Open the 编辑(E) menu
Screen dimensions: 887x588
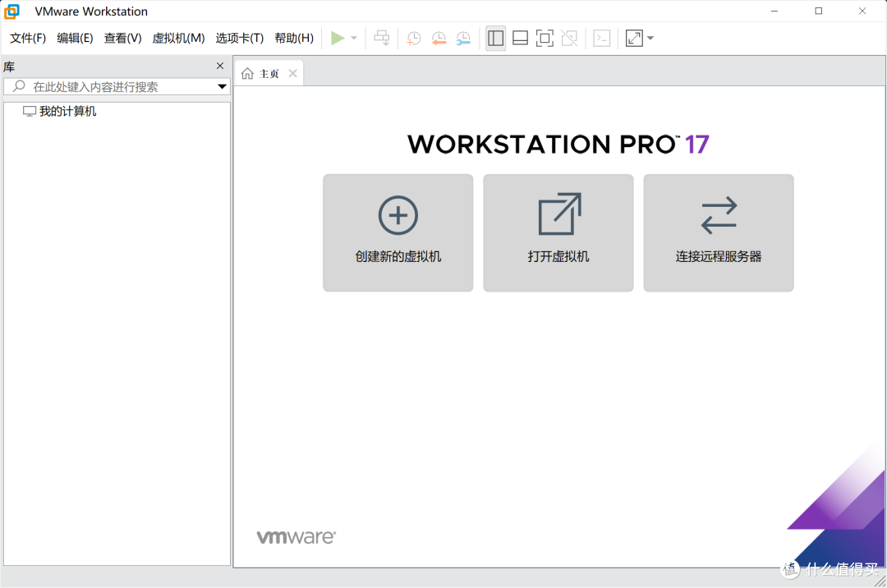75,38
